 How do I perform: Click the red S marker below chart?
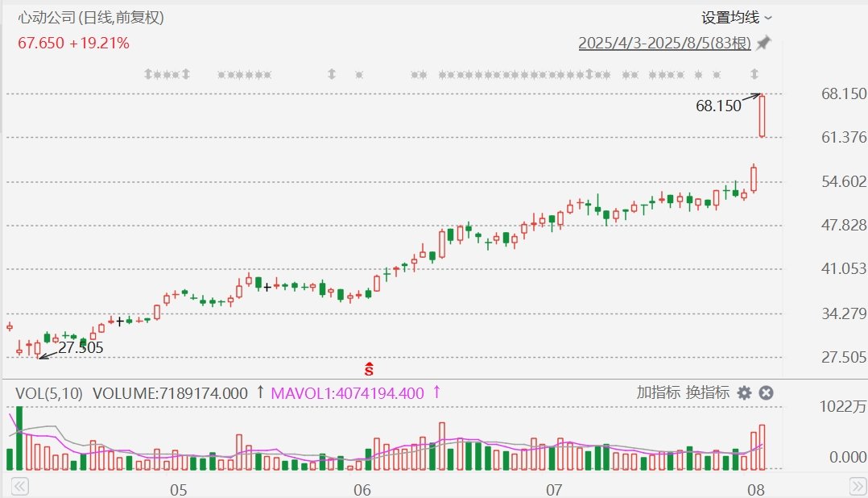370,369
